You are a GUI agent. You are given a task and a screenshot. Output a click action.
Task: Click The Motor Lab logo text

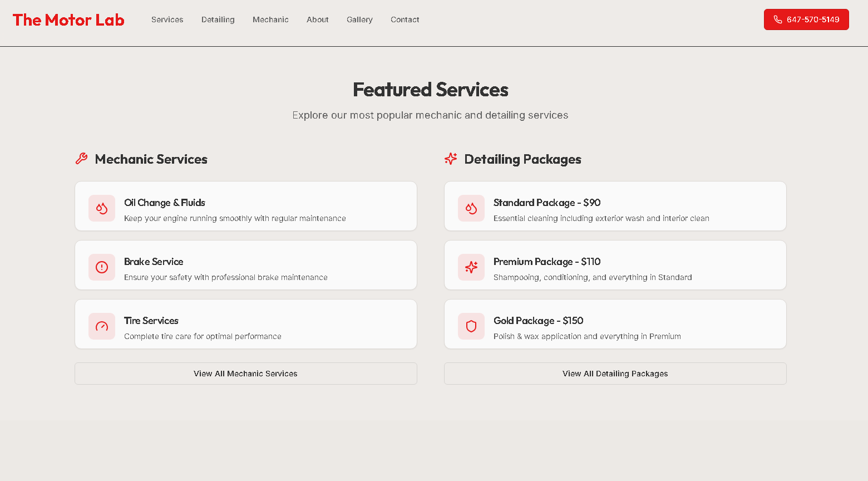(68, 20)
